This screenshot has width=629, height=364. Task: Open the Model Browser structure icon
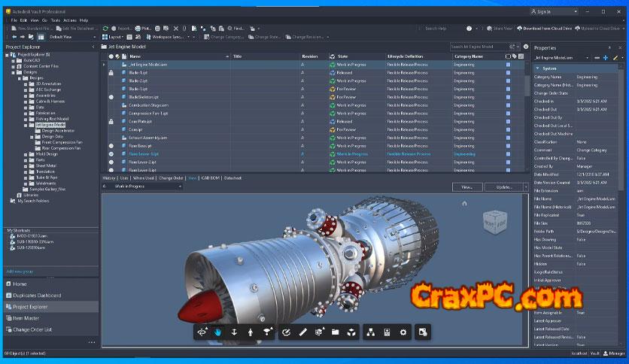click(370, 332)
